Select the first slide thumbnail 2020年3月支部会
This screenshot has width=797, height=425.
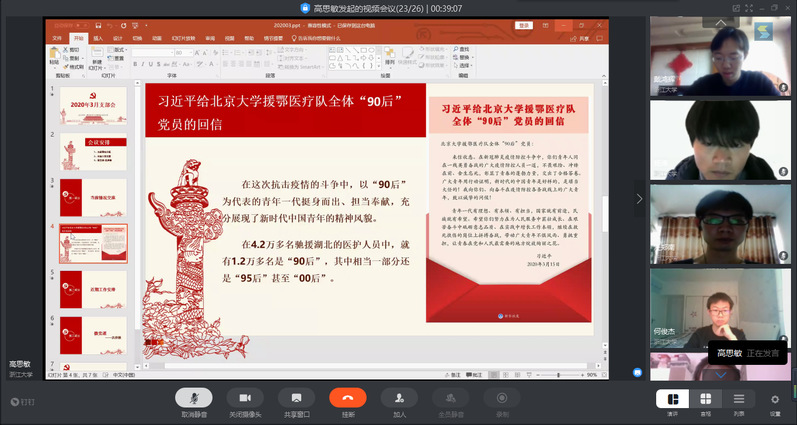point(93,102)
